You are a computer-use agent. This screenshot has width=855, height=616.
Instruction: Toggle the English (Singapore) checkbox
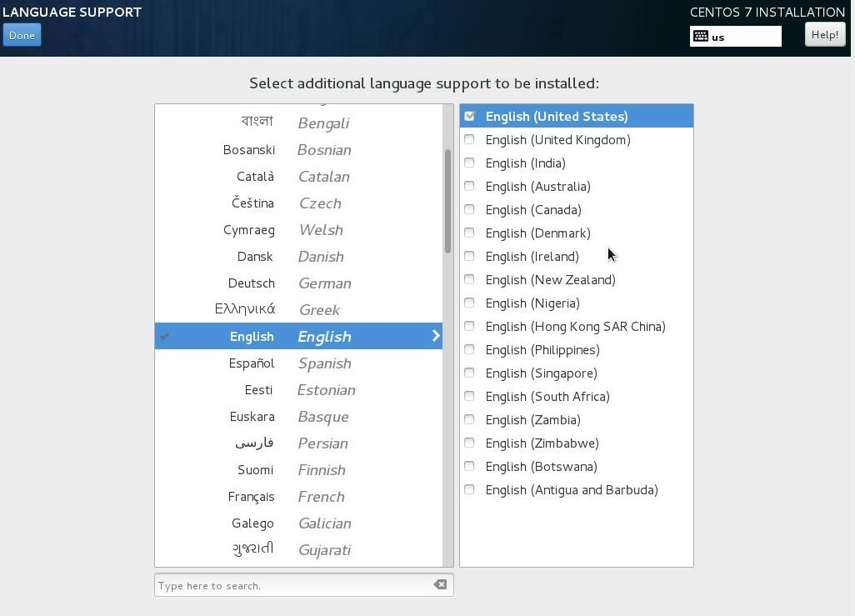469,373
